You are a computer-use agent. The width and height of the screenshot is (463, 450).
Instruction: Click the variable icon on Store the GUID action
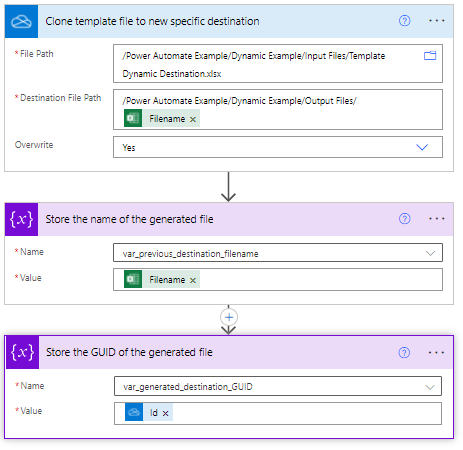(22, 352)
